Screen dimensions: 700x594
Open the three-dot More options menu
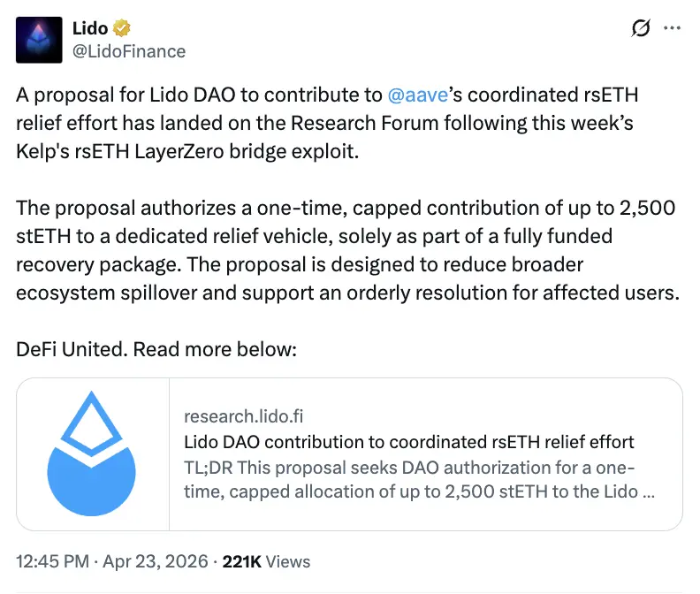pos(673,28)
